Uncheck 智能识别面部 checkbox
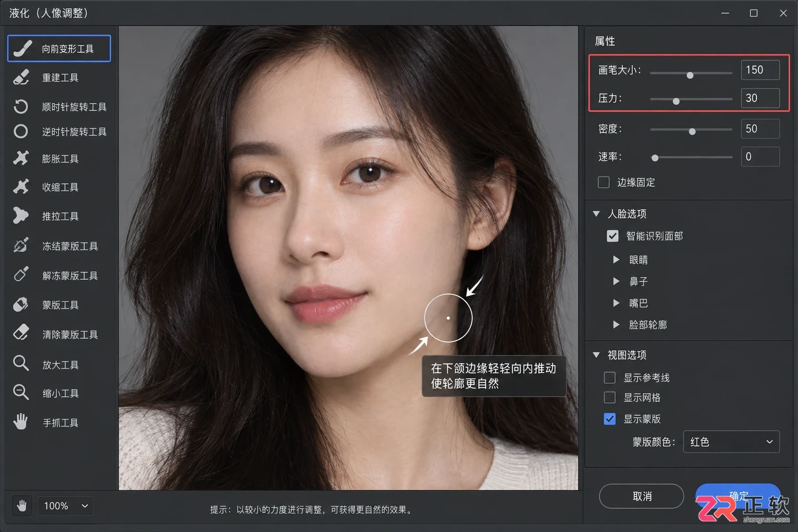Screen dimensions: 798x532 [612, 236]
